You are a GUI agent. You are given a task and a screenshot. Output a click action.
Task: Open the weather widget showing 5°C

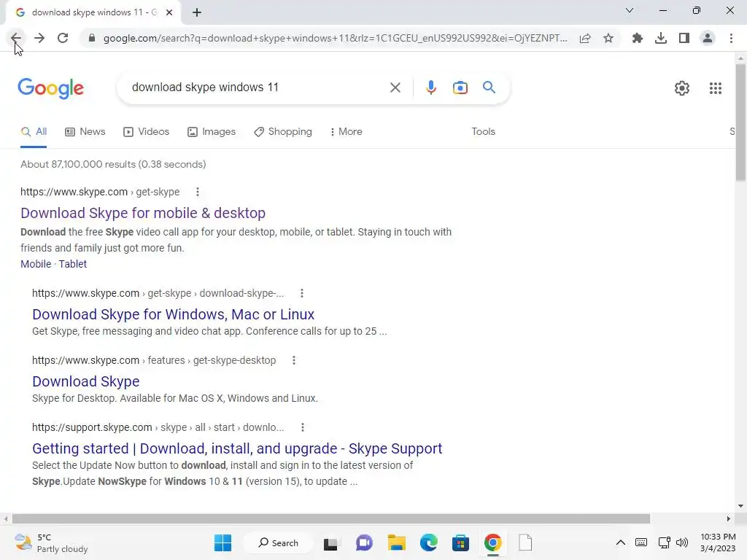point(52,543)
